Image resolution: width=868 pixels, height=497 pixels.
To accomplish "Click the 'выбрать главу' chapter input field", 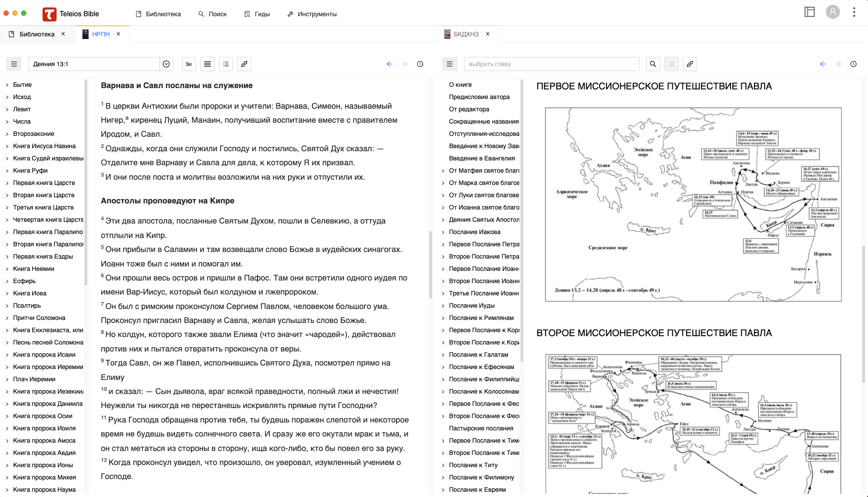I will click(x=551, y=64).
